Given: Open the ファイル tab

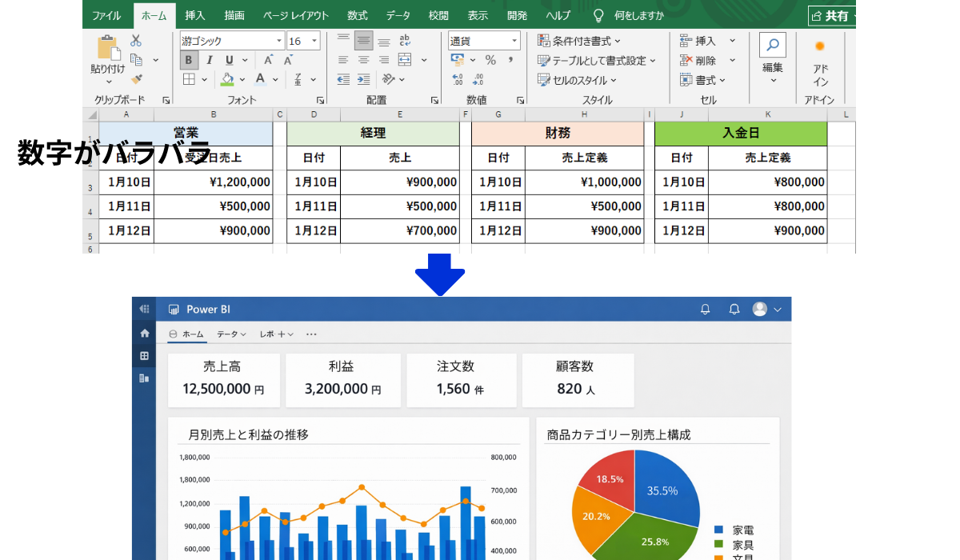Looking at the screenshot, I should point(106,15).
